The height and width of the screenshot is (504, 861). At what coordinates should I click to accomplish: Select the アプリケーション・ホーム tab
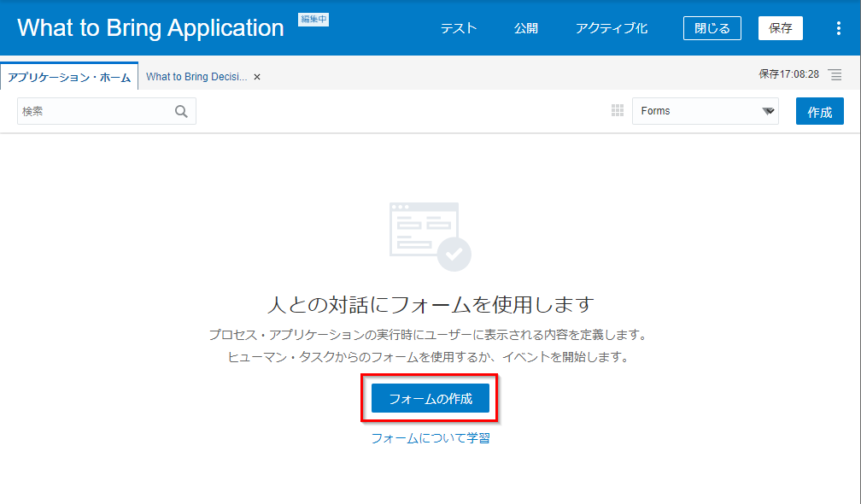[69, 77]
